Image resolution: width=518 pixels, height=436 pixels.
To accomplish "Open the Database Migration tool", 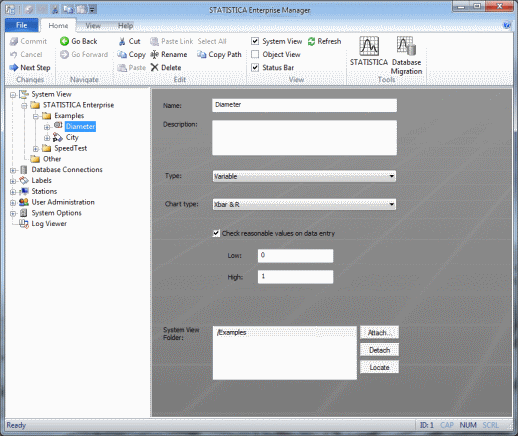I will [406, 55].
